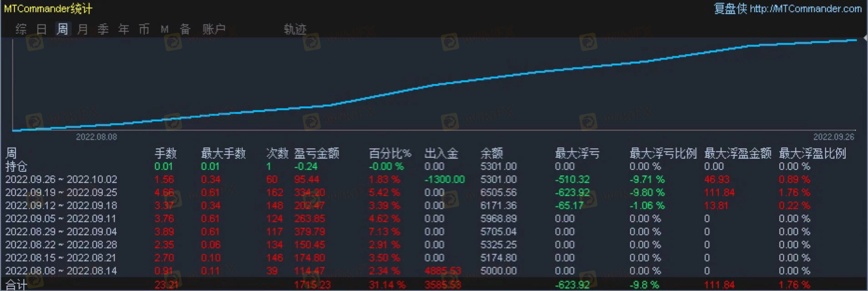Select the week row 2022.09.19 ~ 2022.09.25

[61, 192]
